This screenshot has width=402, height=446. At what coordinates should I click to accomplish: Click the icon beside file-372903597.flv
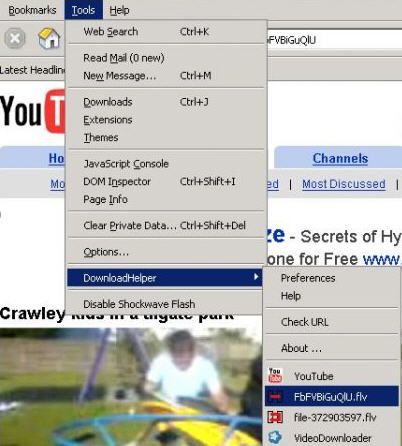pos(275,417)
